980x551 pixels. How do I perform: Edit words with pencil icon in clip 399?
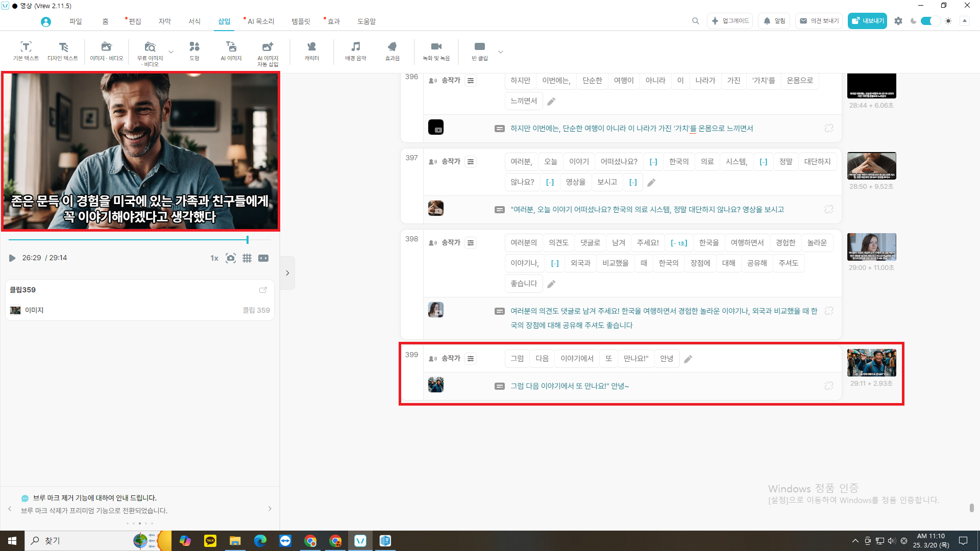688,359
